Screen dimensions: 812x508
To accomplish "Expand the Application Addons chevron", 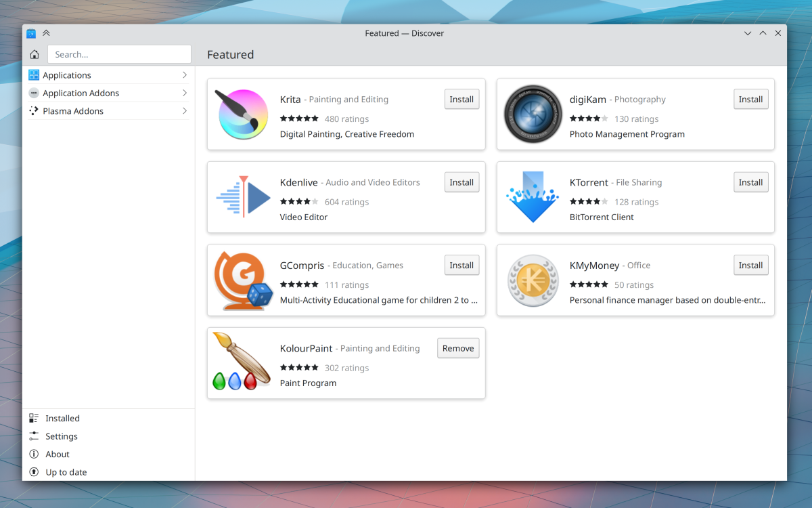I will point(185,93).
